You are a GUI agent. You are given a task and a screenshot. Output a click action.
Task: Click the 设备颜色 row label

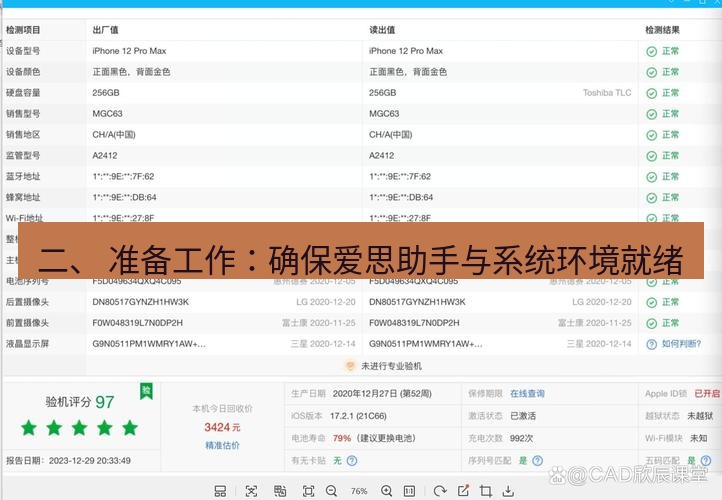tap(23, 72)
